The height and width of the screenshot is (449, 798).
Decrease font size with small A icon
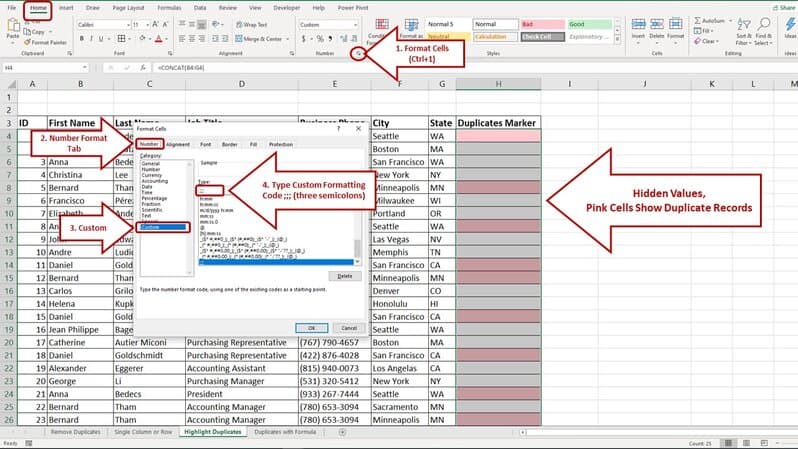[x=165, y=24]
